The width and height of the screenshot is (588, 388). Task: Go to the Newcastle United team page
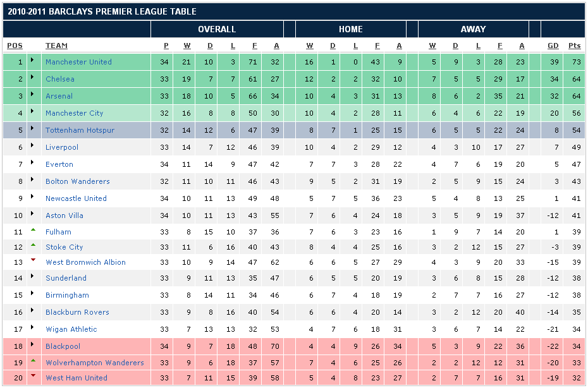pyautogui.click(x=76, y=198)
